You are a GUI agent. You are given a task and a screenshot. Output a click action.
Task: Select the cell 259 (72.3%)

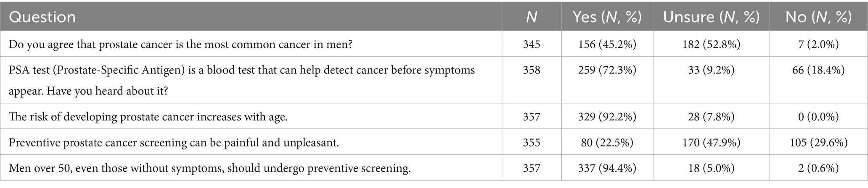click(x=607, y=70)
